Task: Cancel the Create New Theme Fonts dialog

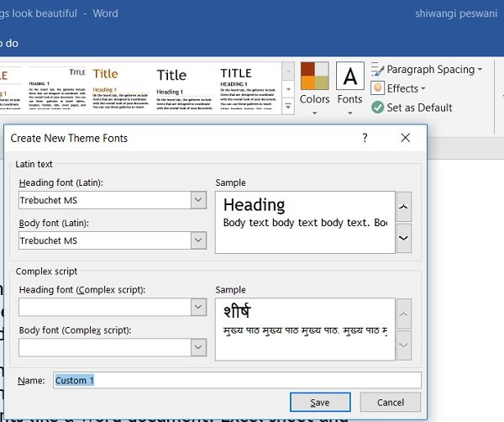Action: pyautogui.click(x=391, y=402)
